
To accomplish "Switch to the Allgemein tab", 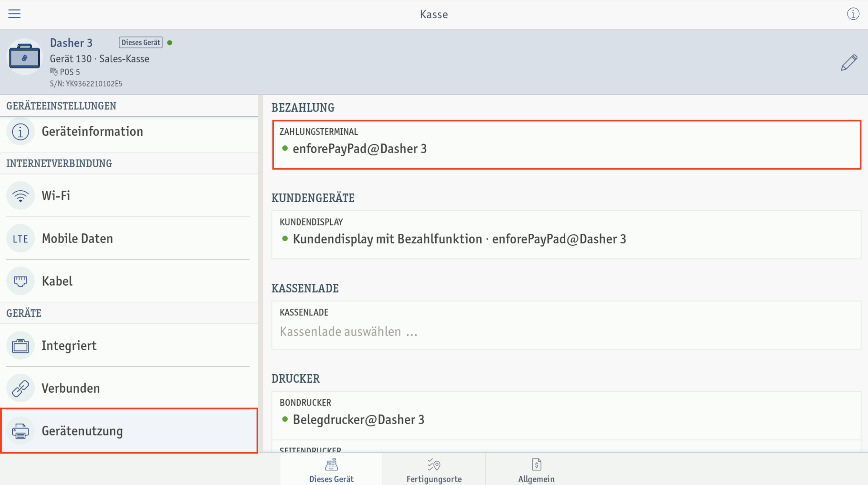I will (536, 470).
